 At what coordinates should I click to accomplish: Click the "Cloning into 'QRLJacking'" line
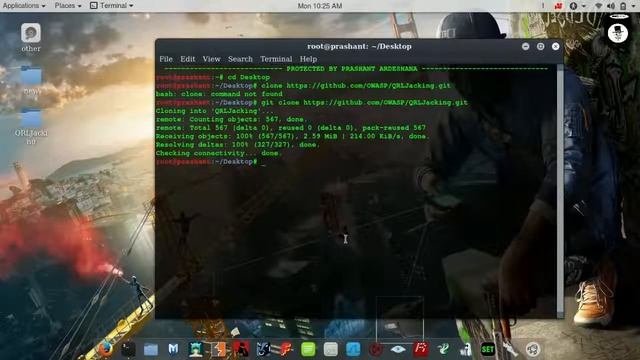click(x=215, y=111)
